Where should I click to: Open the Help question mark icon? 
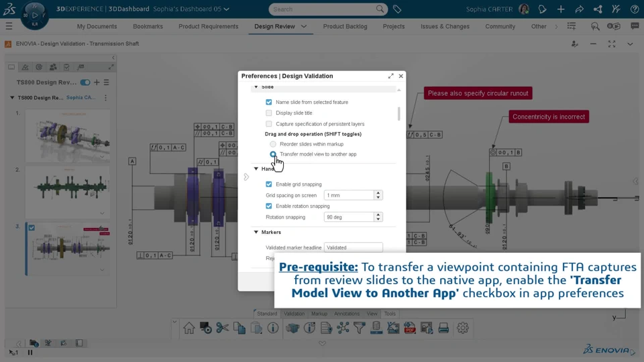(635, 9)
